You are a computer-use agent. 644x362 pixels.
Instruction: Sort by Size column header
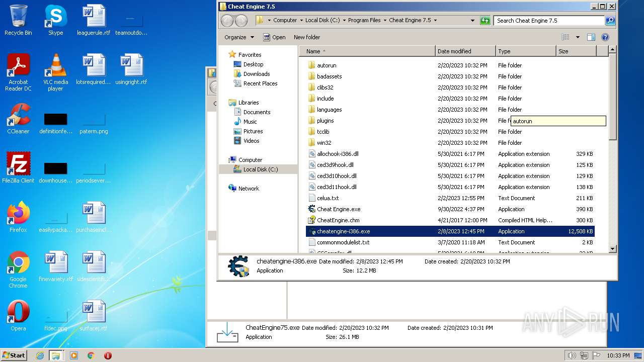coord(576,51)
